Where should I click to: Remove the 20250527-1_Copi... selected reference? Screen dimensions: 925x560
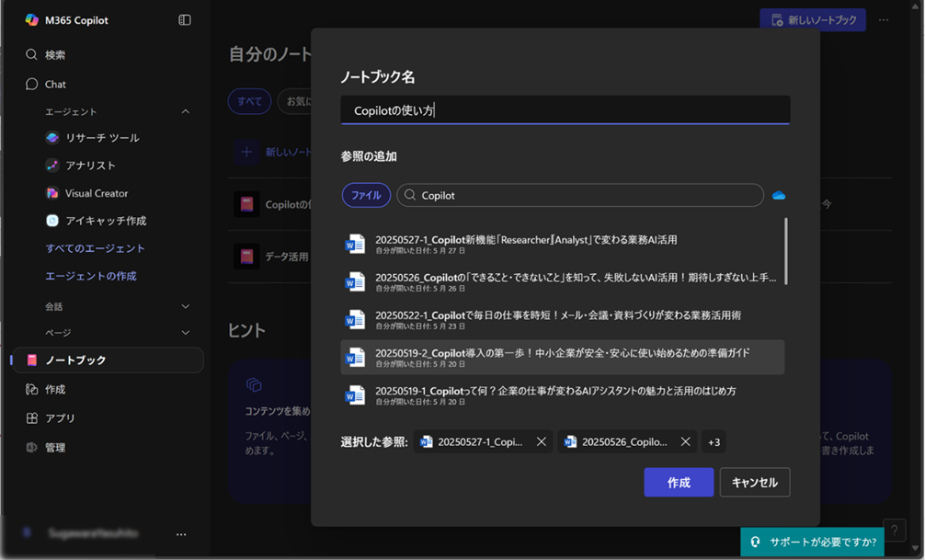coord(541,441)
